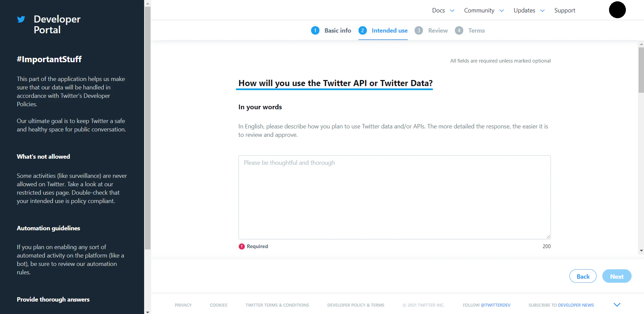
Task: Focus the intended use description textarea
Action: (394, 197)
